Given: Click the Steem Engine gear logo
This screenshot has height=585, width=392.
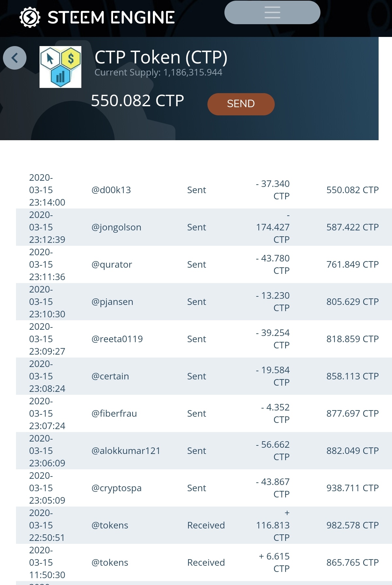Looking at the screenshot, I should [x=30, y=17].
